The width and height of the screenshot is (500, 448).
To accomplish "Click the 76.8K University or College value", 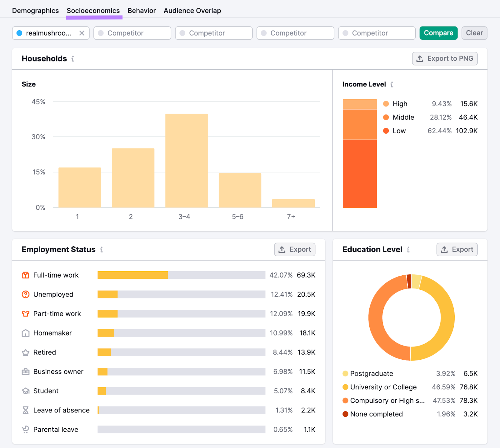I will pos(468,387).
